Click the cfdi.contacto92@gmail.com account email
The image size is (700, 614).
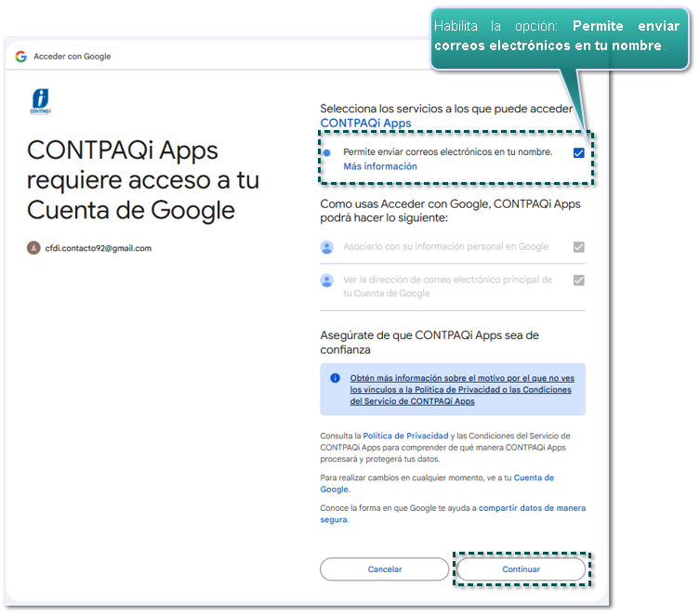[x=98, y=248]
